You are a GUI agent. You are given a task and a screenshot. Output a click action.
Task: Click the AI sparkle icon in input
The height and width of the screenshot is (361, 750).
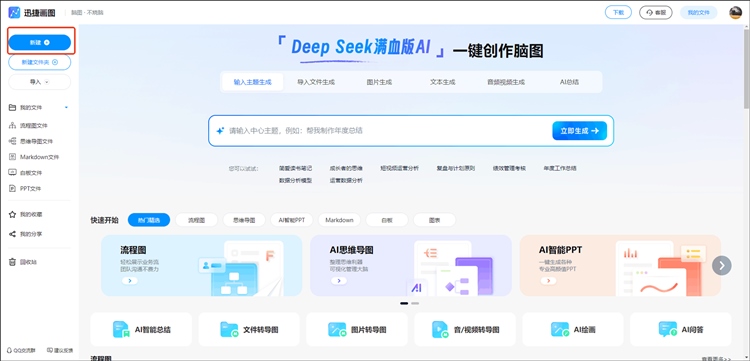pyautogui.click(x=220, y=131)
